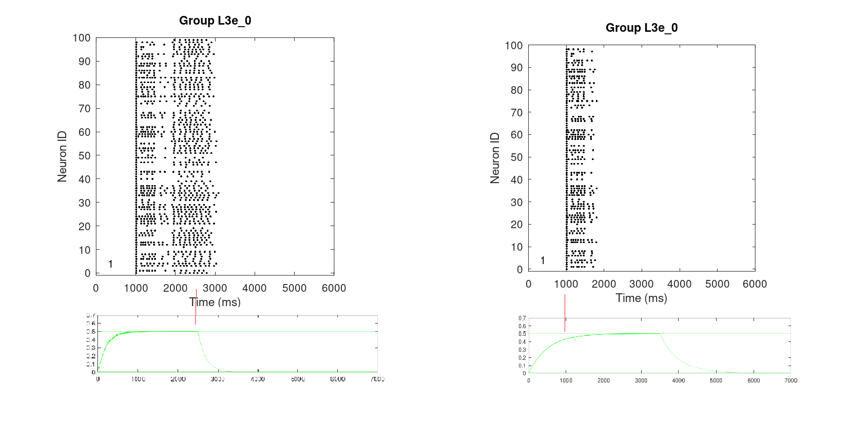This screenshot has height=423, width=868.
Task: Click the right raster x-axis tick "6000"
Action: 755,284
